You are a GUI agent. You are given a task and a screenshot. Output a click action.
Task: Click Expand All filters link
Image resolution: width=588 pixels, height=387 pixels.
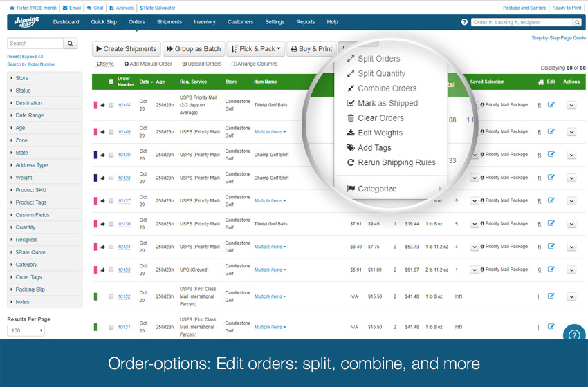[33, 57]
